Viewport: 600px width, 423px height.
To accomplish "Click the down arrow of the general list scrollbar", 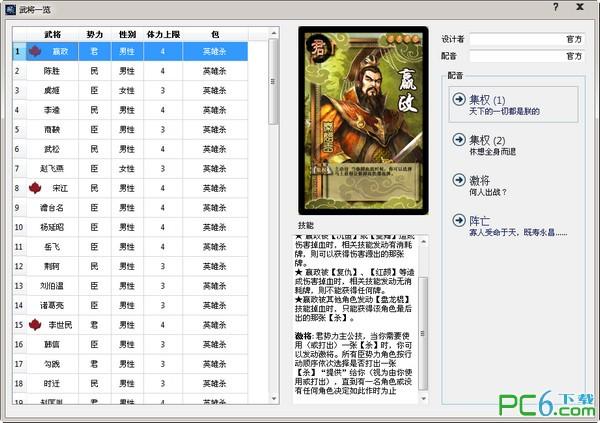I will (x=274, y=399).
